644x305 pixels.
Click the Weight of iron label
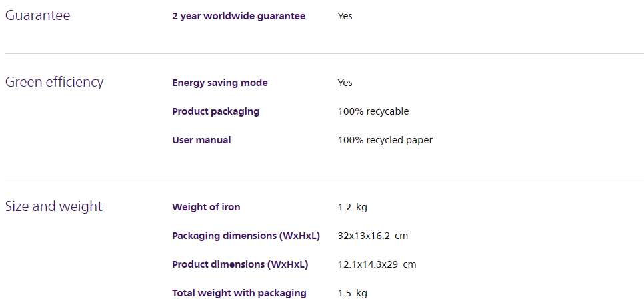pos(206,207)
